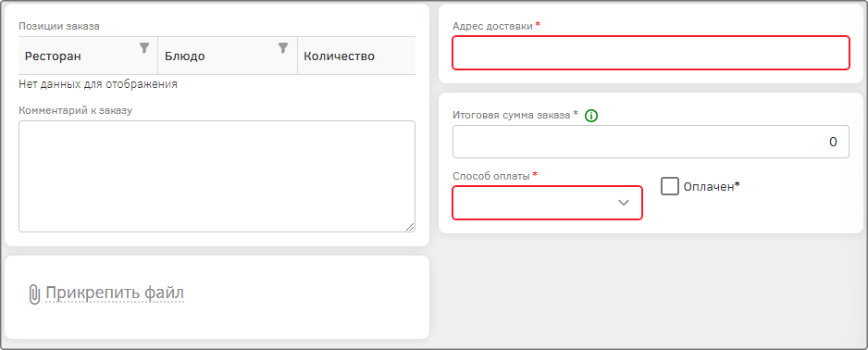Open the filter on the Ресторан column
This screenshot has width=868, height=350.
click(144, 48)
